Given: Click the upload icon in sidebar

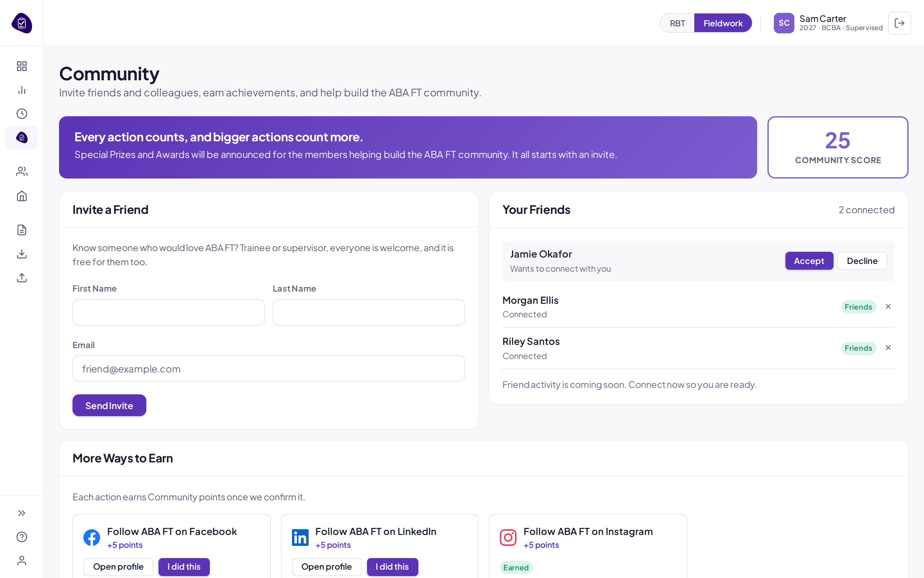Looking at the screenshot, I should pyautogui.click(x=22, y=277).
